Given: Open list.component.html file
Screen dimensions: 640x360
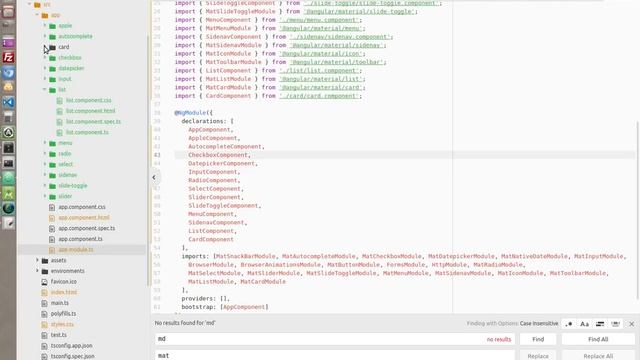Looking at the screenshot, I should pos(90,111).
